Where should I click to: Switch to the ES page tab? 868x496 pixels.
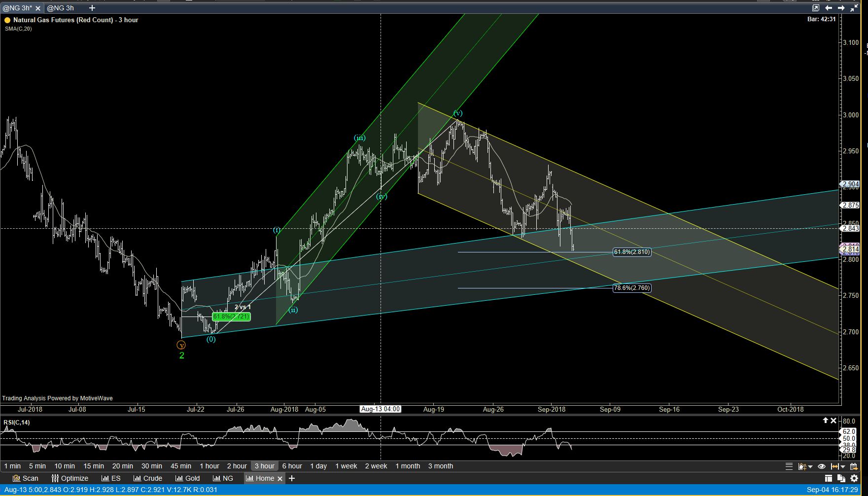111,478
